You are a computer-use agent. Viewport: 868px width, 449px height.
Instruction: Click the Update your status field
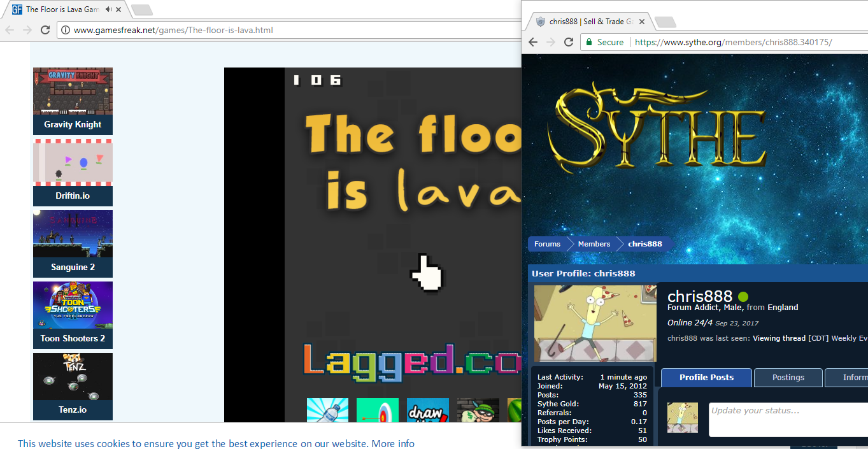788,419
